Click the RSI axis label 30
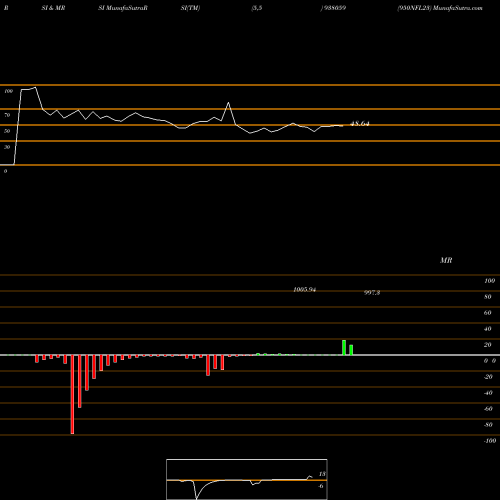This screenshot has height=500, width=500. tap(7, 147)
